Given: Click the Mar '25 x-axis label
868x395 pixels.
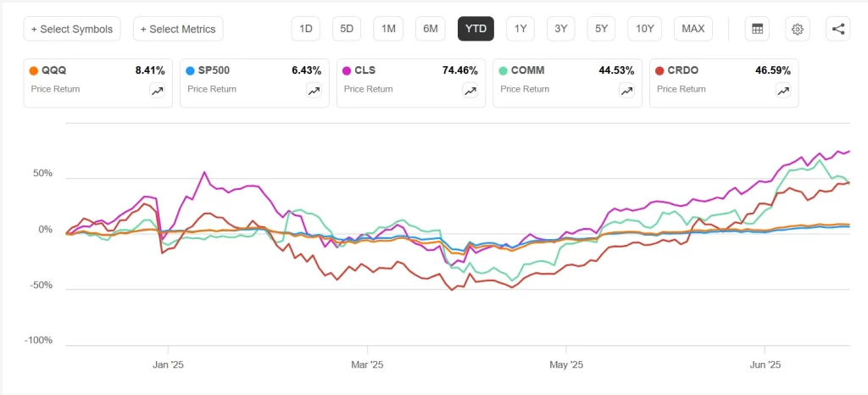Looking at the screenshot, I should 367,365.
